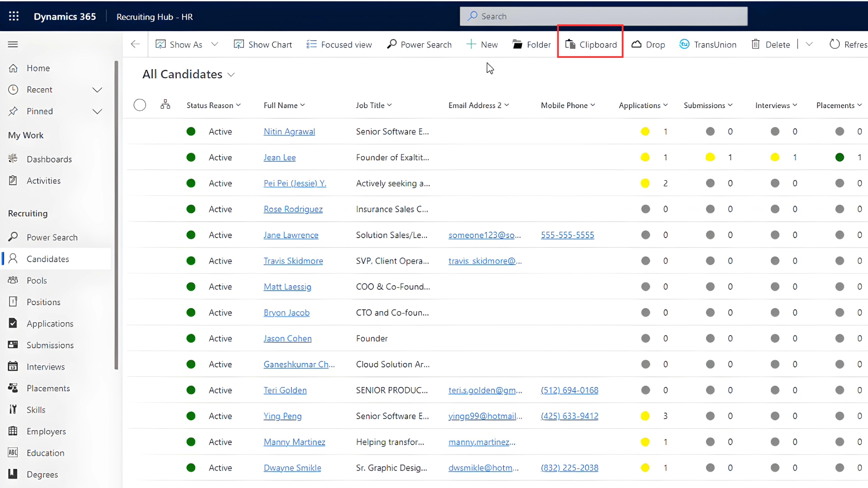Expand the Recent section
The image size is (868, 488).
click(x=97, y=90)
